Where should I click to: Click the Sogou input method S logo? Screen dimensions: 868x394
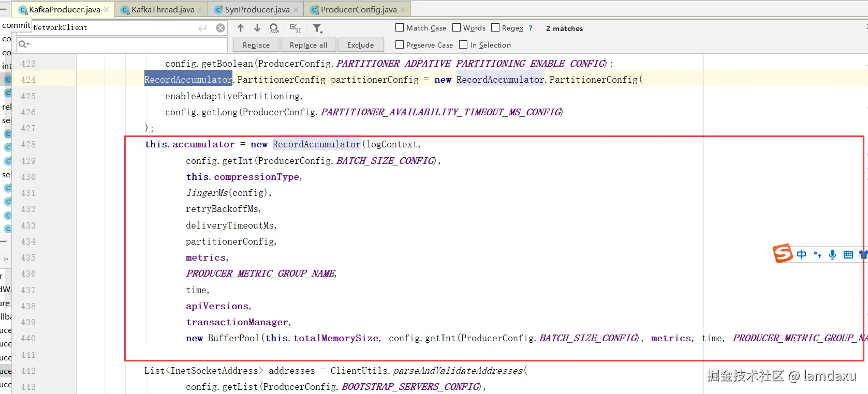(783, 253)
